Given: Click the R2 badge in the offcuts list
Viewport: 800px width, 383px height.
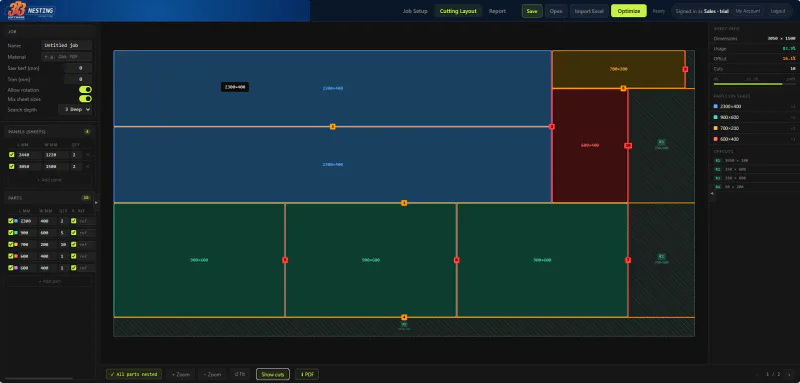Looking at the screenshot, I should coord(718,169).
